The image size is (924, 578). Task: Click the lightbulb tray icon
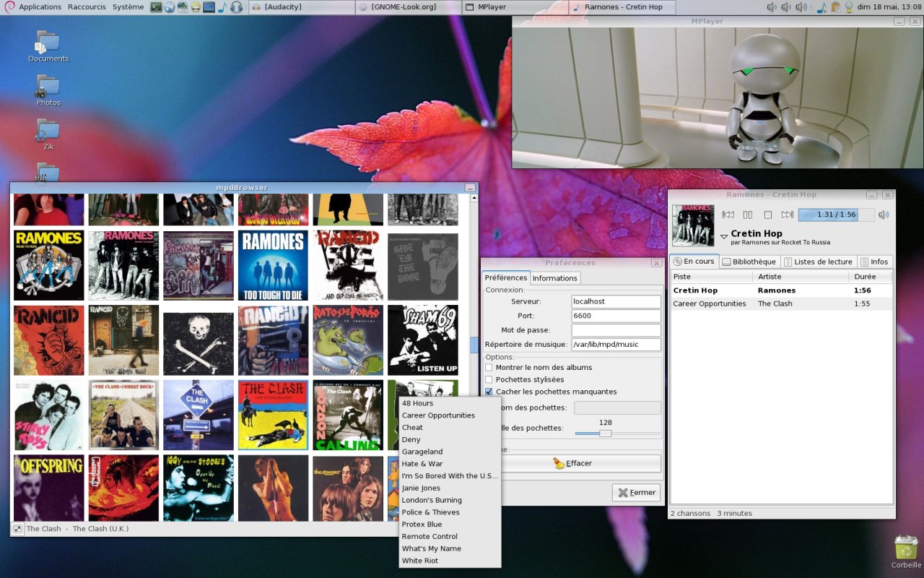849,7
